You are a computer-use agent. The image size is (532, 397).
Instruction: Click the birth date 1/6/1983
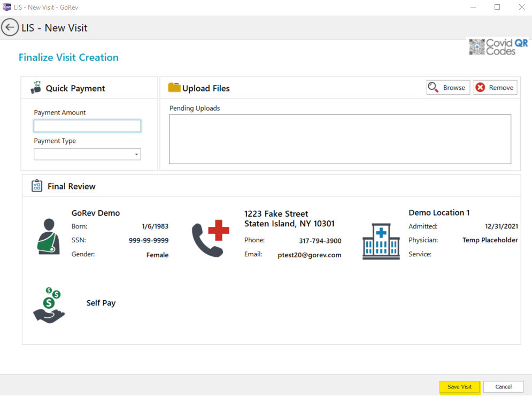[x=155, y=226]
